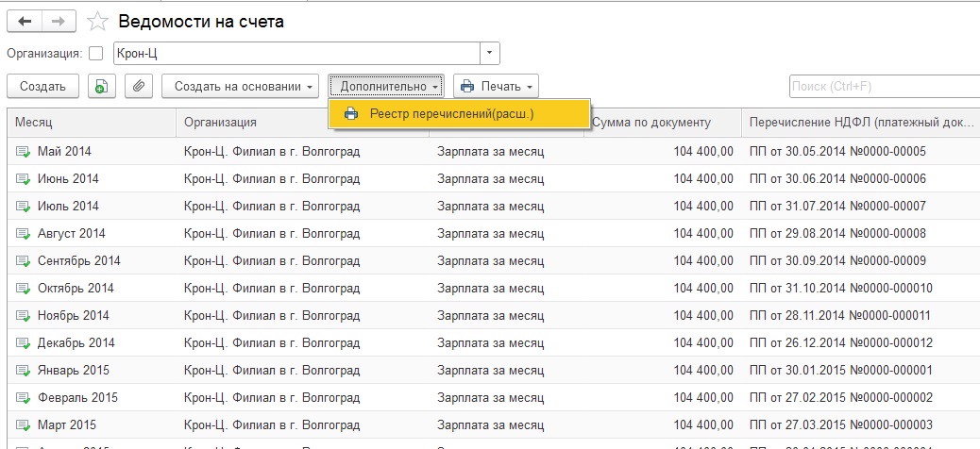Click document icon in Сентябрь 2014 row
Screen dimensions: 980x449
tap(23, 261)
